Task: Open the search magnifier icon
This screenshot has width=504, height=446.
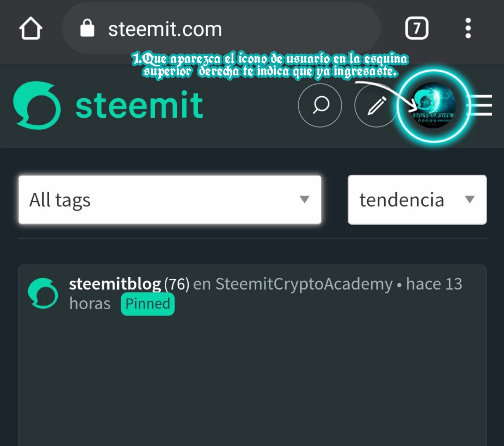Action: (320, 105)
